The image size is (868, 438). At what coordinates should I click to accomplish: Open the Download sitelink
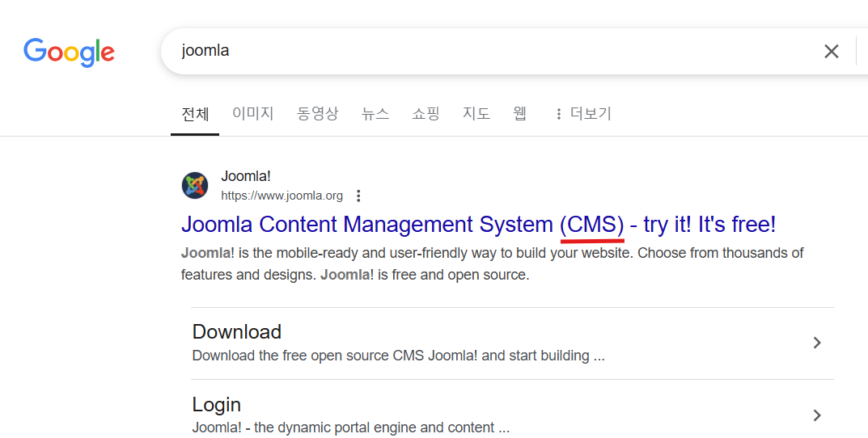coord(237,332)
